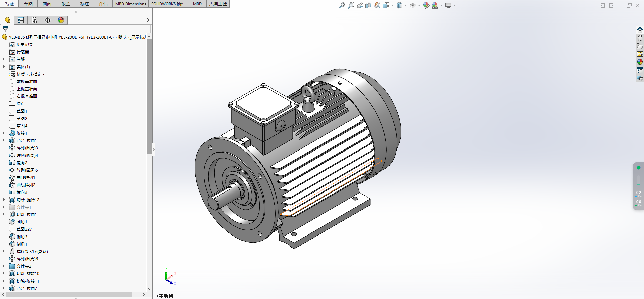Click the Previous View icon
The image size is (644, 299).
point(360,5)
